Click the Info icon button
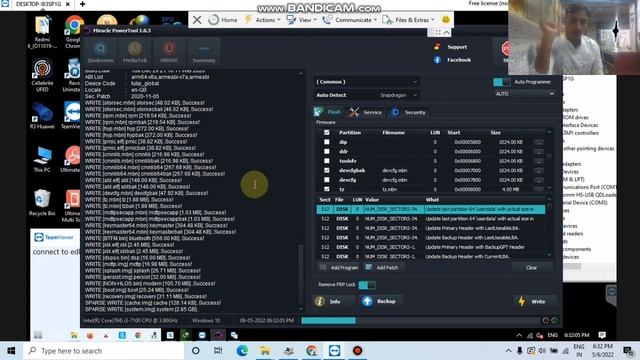640x360 pixels. coord(320,301)
